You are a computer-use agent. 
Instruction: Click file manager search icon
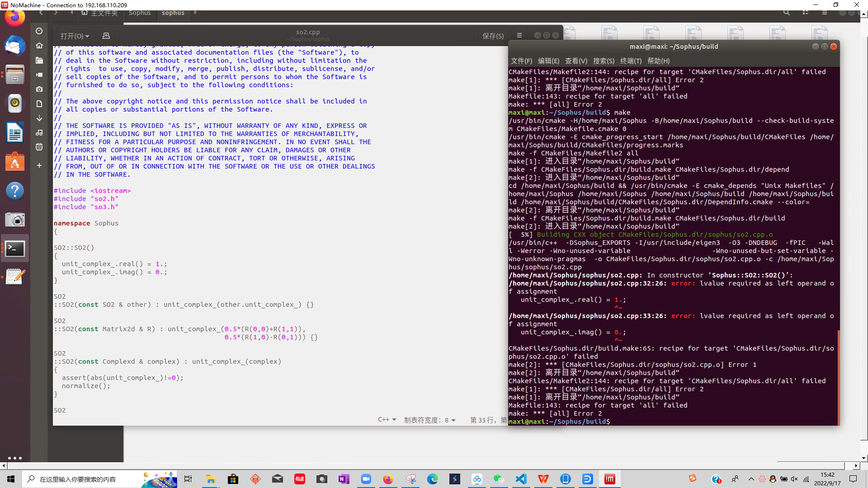pyautogui.click(x=787, y=13)
